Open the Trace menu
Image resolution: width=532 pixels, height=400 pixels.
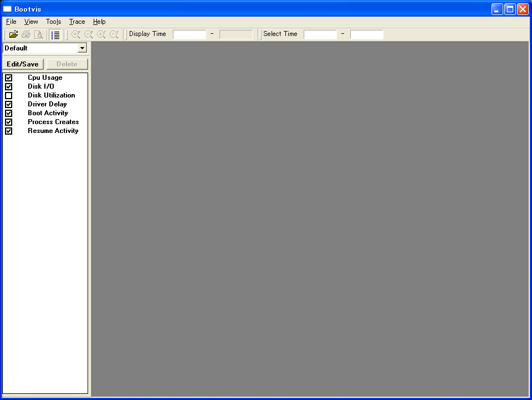pos(77,22)
